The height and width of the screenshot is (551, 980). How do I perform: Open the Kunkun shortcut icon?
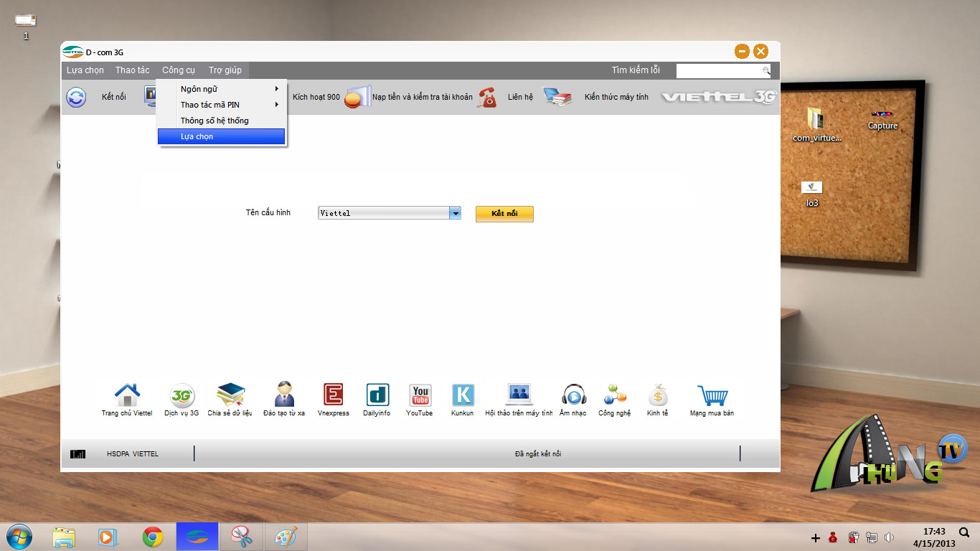463,395
